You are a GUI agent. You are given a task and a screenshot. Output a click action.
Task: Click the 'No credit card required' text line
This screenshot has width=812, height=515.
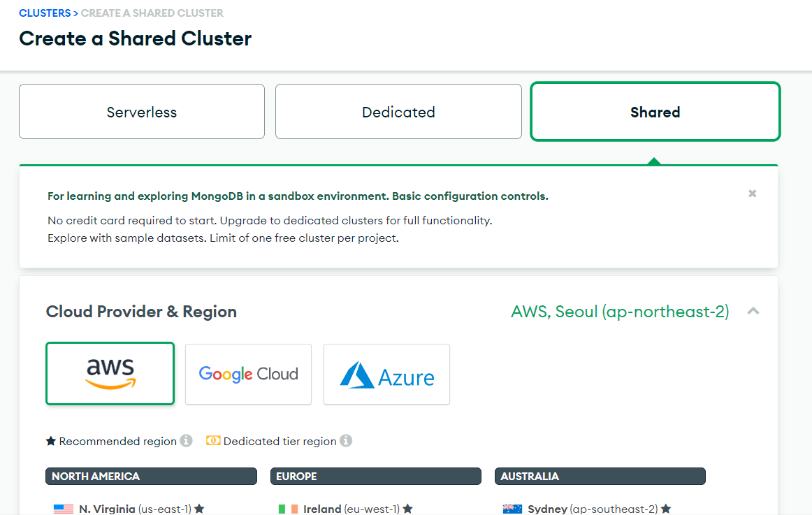(270, 221)
